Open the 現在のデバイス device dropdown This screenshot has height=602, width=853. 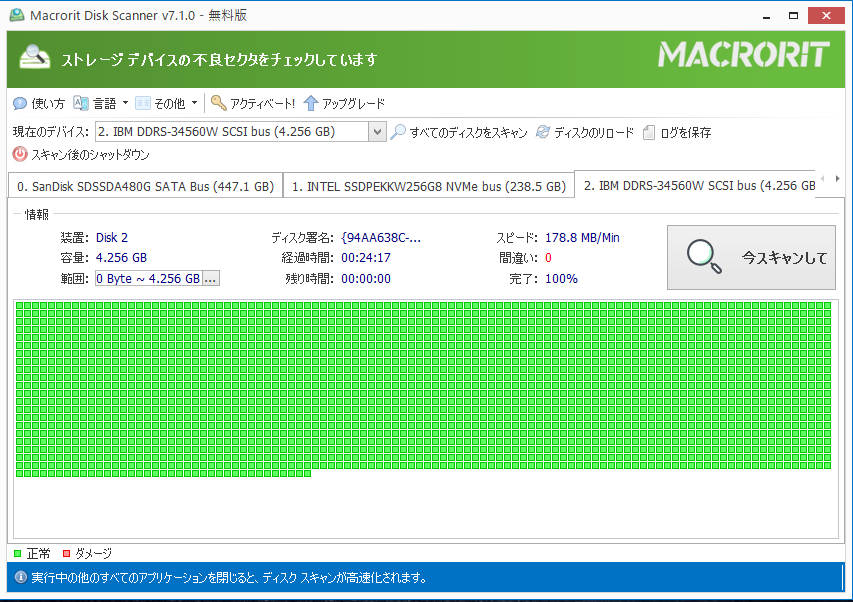pos(377,132)
